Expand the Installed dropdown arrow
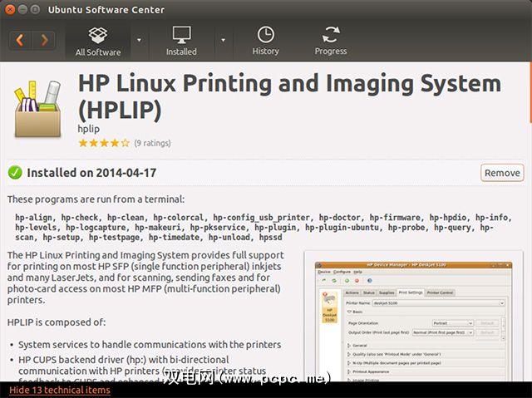The width and height of the screenshot is (532, 398). tap(224, 41)
